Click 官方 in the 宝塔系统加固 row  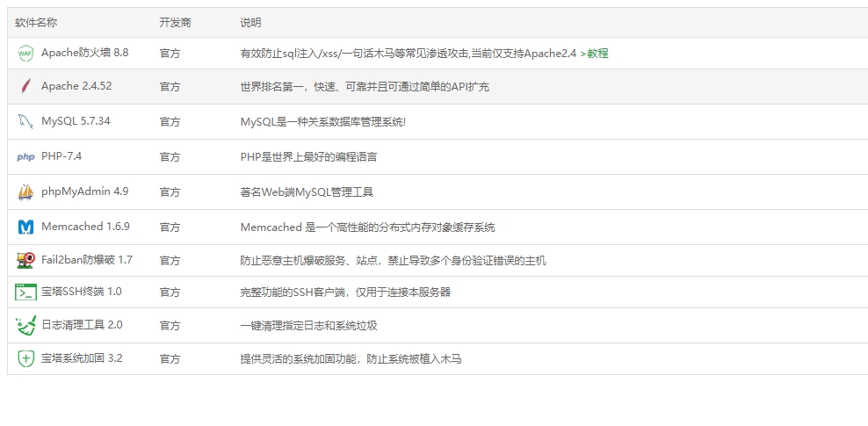point(170,359)
